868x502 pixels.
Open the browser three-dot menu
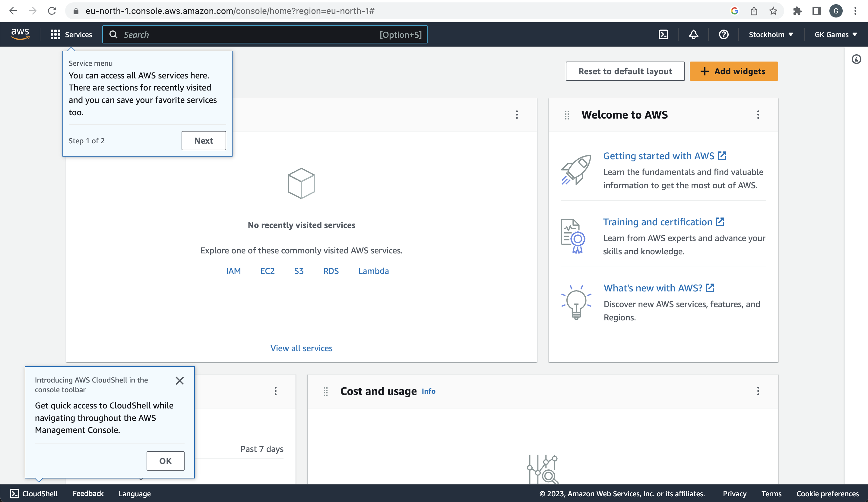(x=855, y=11)
